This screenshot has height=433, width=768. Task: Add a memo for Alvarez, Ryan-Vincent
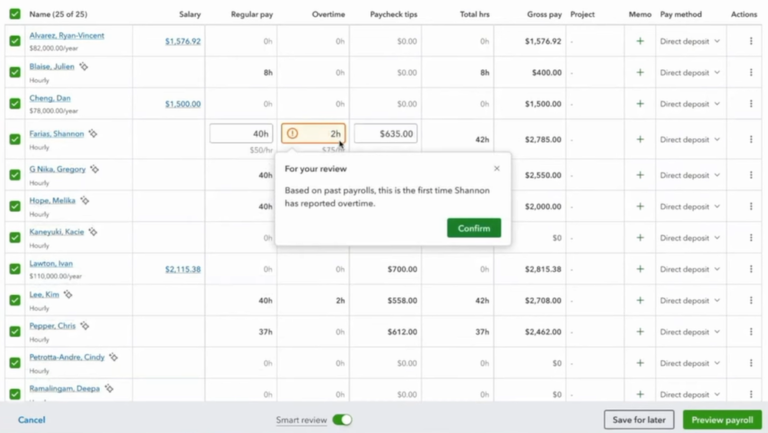pos(640,41)
